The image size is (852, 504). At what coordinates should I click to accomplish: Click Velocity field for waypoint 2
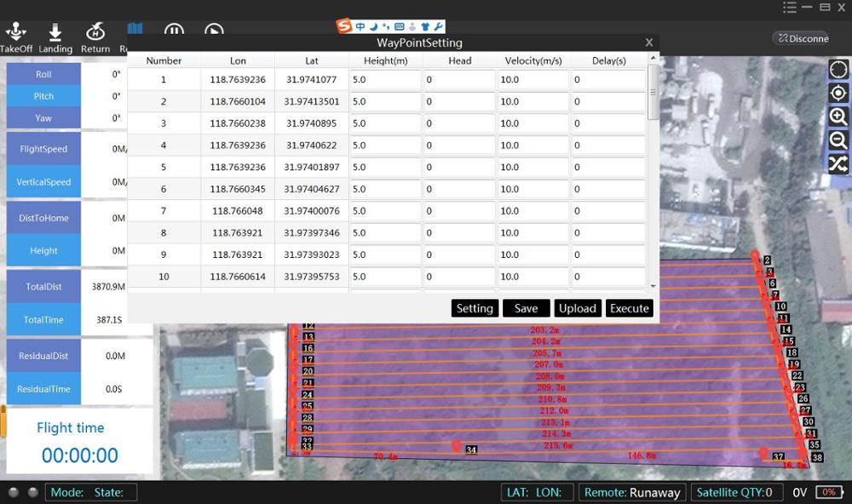point(533,101)
